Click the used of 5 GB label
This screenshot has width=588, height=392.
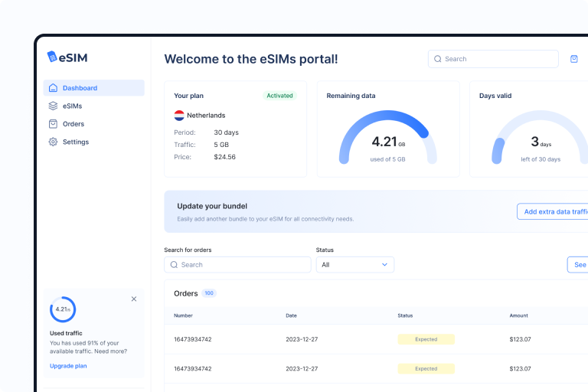pyautogui.click(x=387, y=159)
